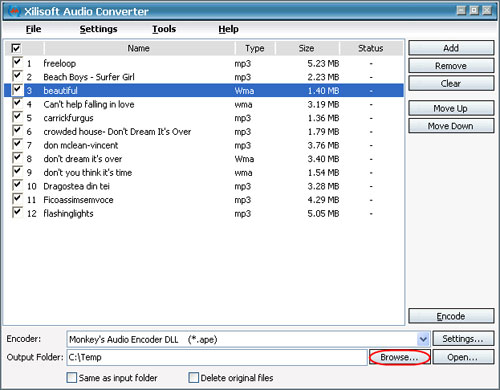
Task: Minimize the Xilisoft Audio Converter window
Action: pyautogui.click(x=461, y=10)
